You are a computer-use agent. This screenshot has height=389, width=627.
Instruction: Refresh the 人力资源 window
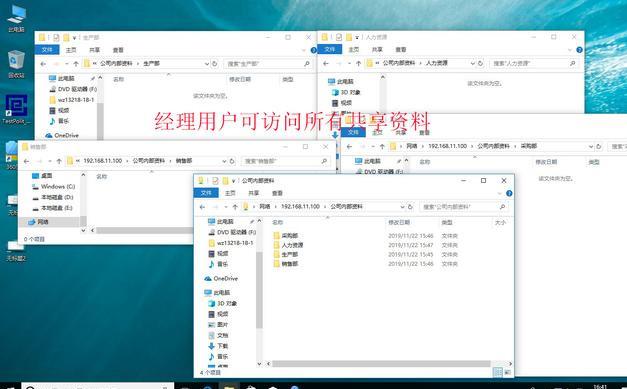(481, 63)
